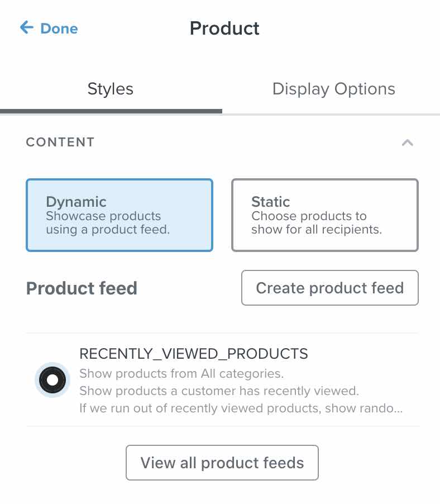Click the black product feed thumbnail icon
This screenshot has height=504, width=440.
(x=52, y=379)
